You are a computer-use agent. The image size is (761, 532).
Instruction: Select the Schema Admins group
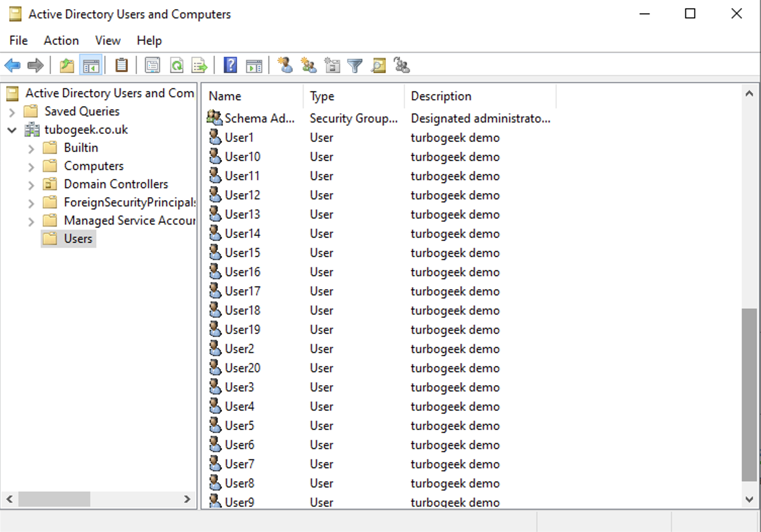(x=260, y=118)
